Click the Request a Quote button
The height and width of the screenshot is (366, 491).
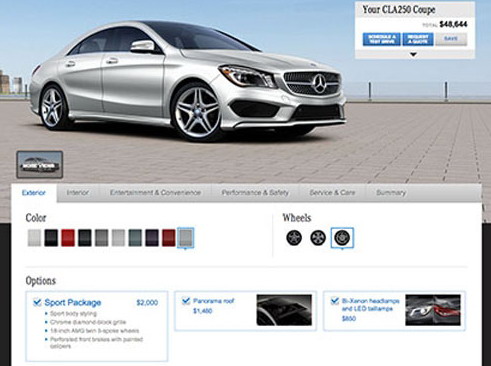pos(418,39)
